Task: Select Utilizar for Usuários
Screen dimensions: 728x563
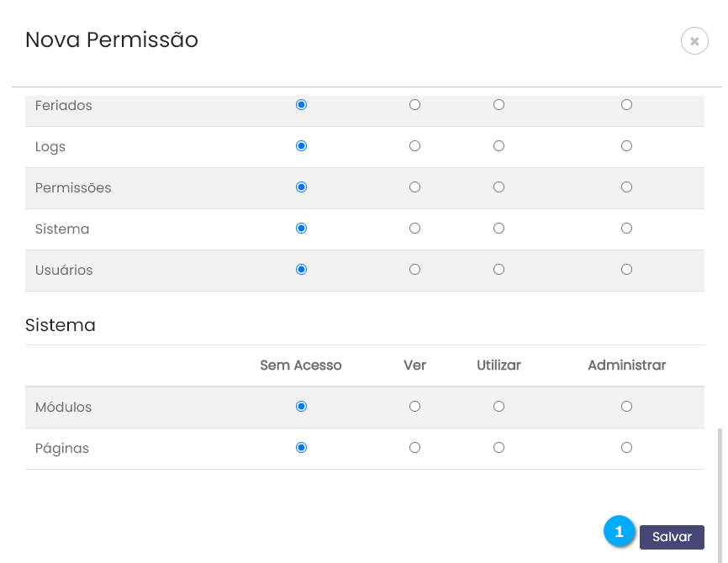Action: 499,270
